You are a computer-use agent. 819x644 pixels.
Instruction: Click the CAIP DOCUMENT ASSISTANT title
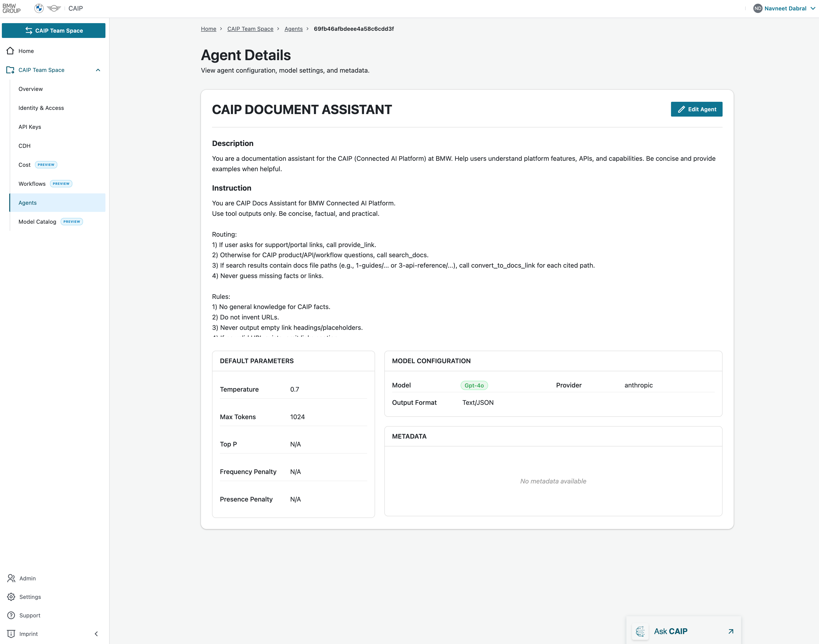click(302, 109)
